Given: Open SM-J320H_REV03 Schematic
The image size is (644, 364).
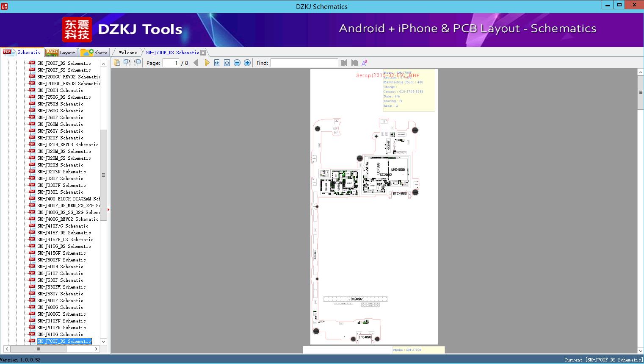Looking at the screenshot, I should 68,144.
